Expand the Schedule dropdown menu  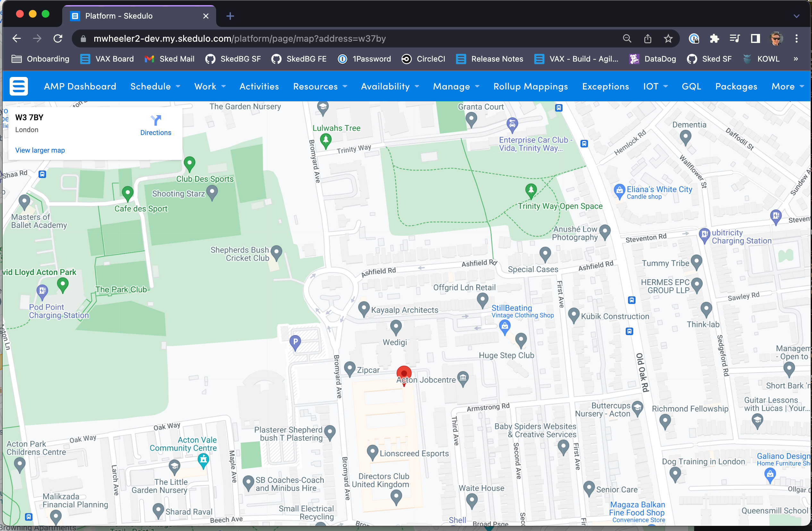[155, 86]
